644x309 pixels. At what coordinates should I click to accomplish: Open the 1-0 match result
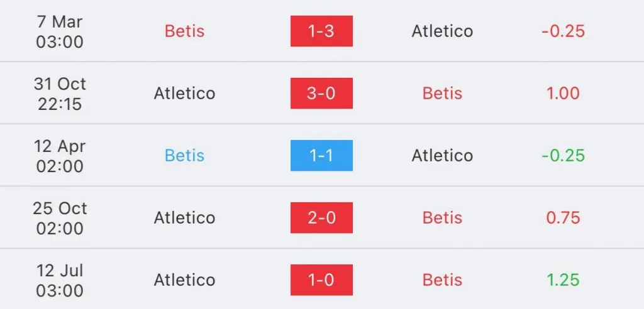[321, 279]
